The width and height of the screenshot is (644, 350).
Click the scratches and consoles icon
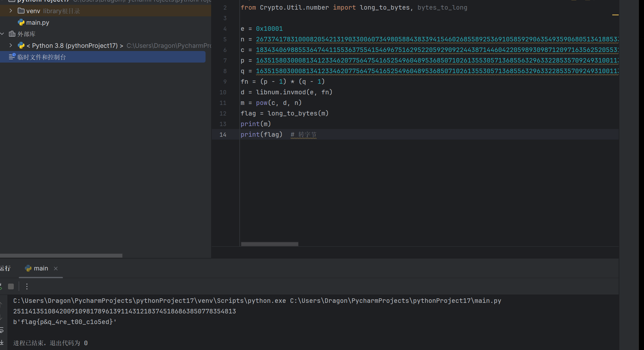click(x=12, y=57)
